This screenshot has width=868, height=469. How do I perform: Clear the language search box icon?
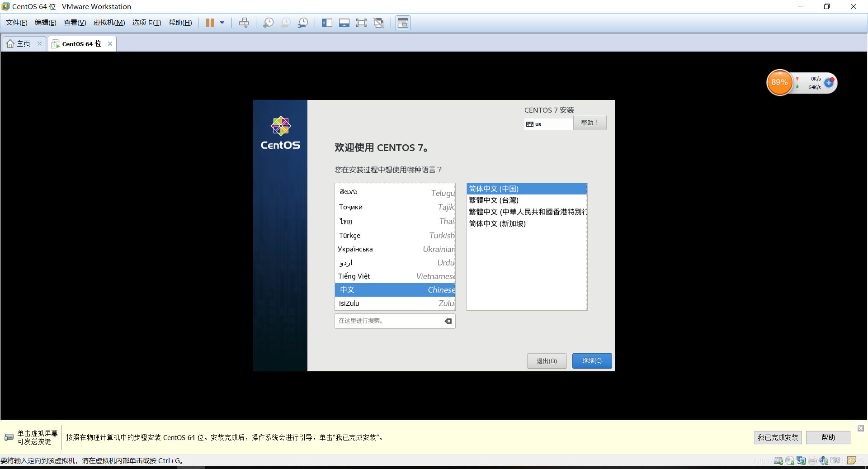click(448, 321)
